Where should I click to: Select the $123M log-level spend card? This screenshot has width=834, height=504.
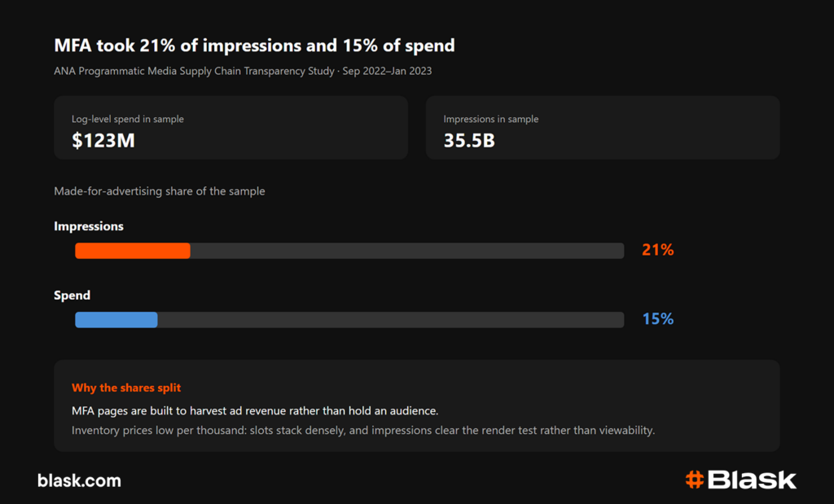pyautogui.click(x=230, y=128)
